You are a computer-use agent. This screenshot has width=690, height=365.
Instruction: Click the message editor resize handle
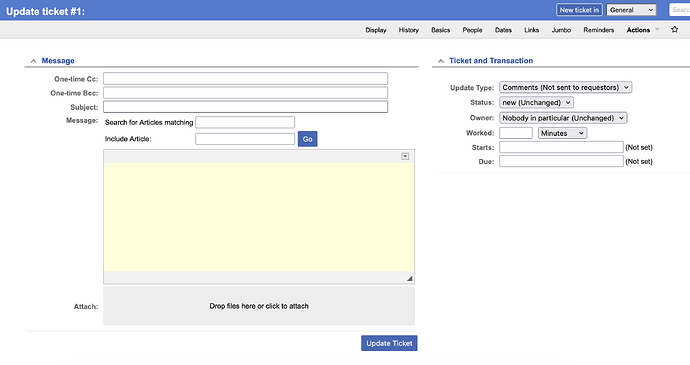[x=409, y=278]
